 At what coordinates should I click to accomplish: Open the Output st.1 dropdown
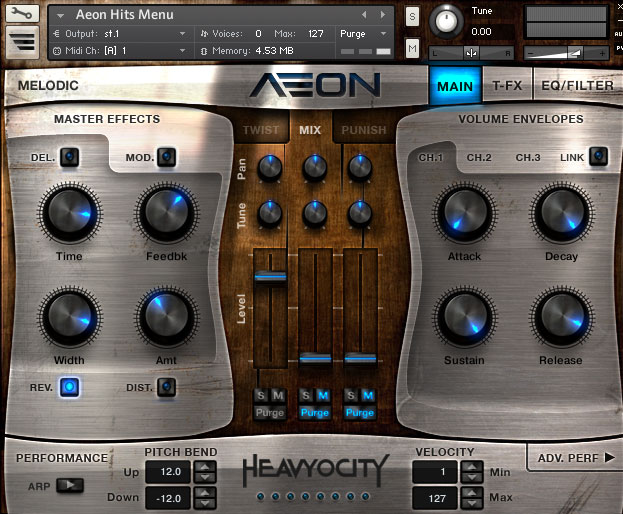(118, 33)
